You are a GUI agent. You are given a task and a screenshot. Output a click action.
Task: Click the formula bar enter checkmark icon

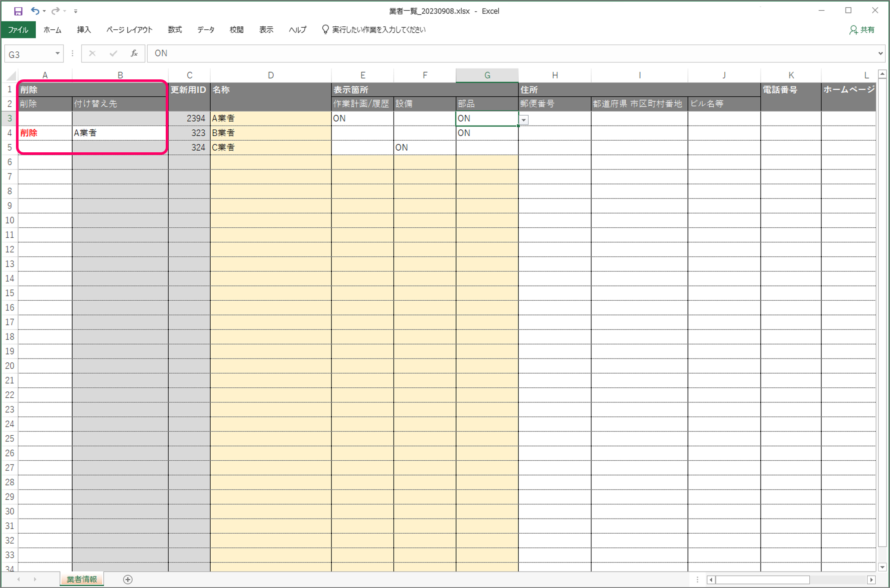pos(113,53)
